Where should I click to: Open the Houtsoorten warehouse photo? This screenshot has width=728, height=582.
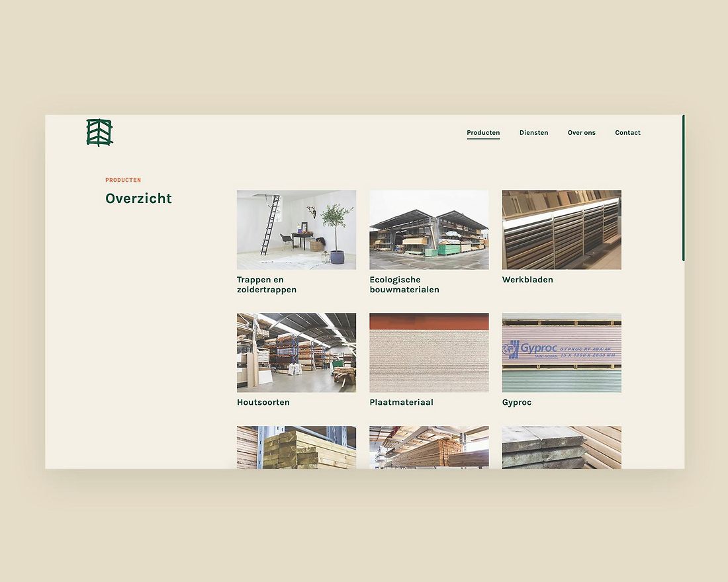tap(296, 353)
